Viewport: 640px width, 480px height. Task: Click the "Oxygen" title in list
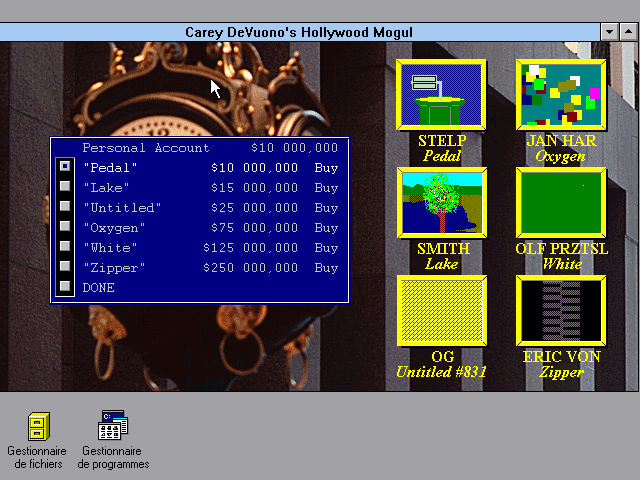coord(114,228)
